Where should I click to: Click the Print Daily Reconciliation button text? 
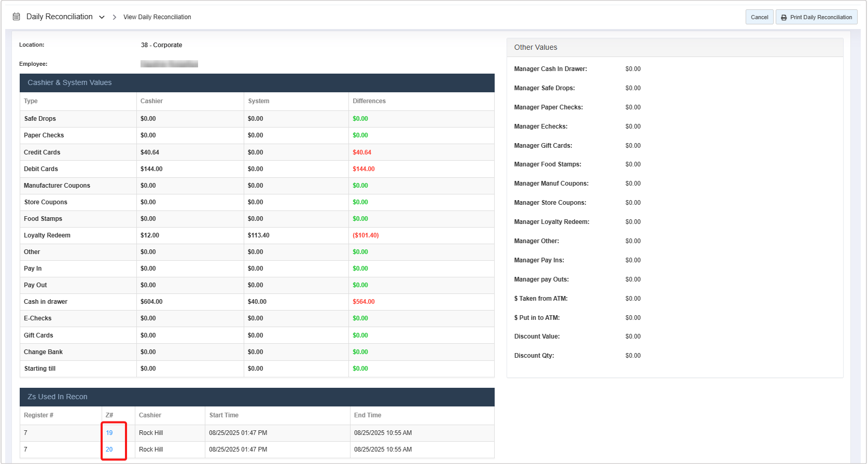click(820, 17)
